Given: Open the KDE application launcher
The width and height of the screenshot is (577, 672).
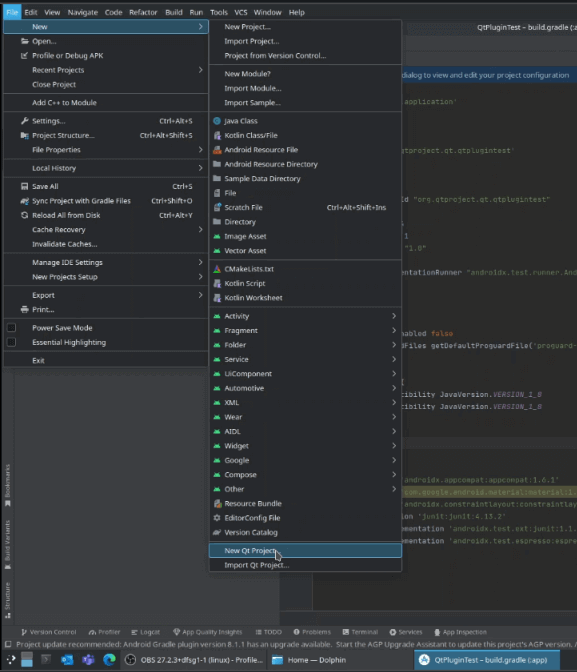Looking at the screenshot, I should click(10, 660).
